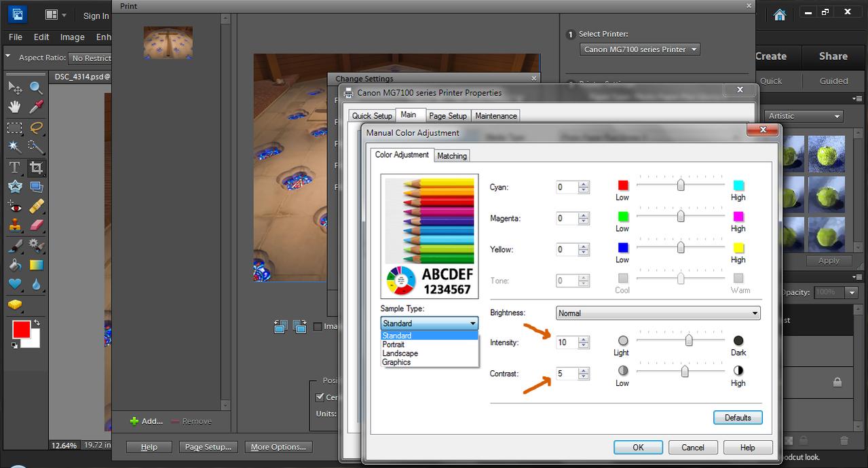Select the Sponge tool
The height and width of the screenshot is (468, 868).
pyautogui.click(x=15, y=305)
